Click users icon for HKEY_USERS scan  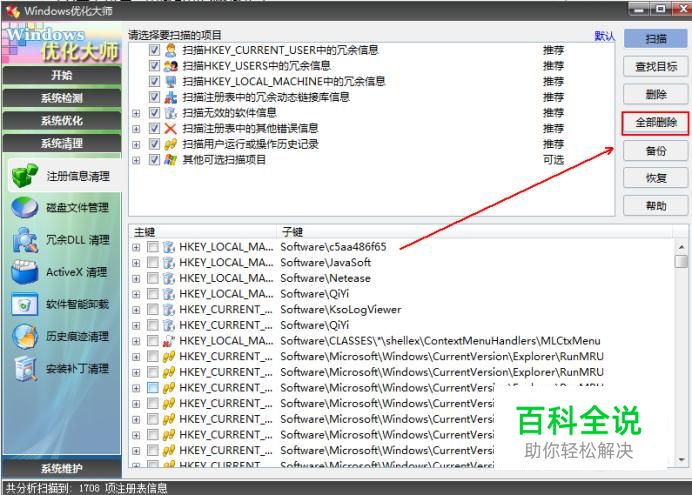(170, 66)
